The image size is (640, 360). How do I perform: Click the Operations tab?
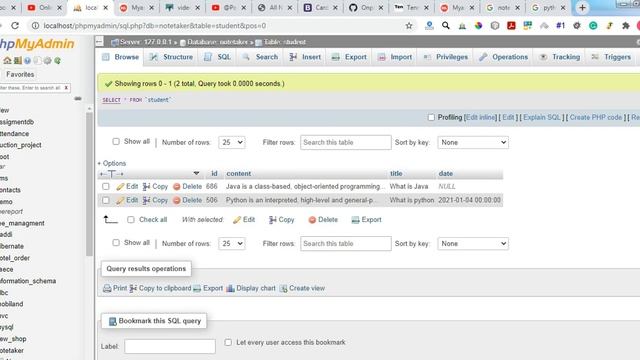coord(504,57)
